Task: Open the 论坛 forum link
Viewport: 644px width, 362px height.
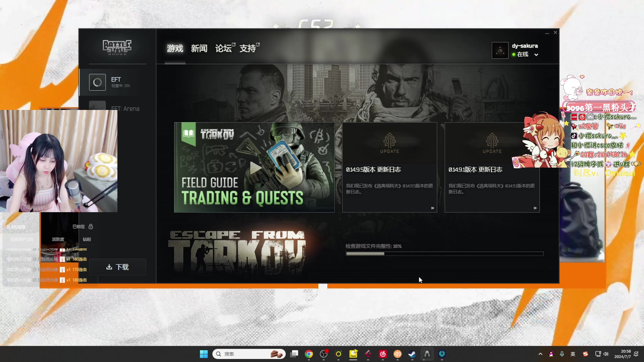Action: pyautogui.click(x=224, y=49)
